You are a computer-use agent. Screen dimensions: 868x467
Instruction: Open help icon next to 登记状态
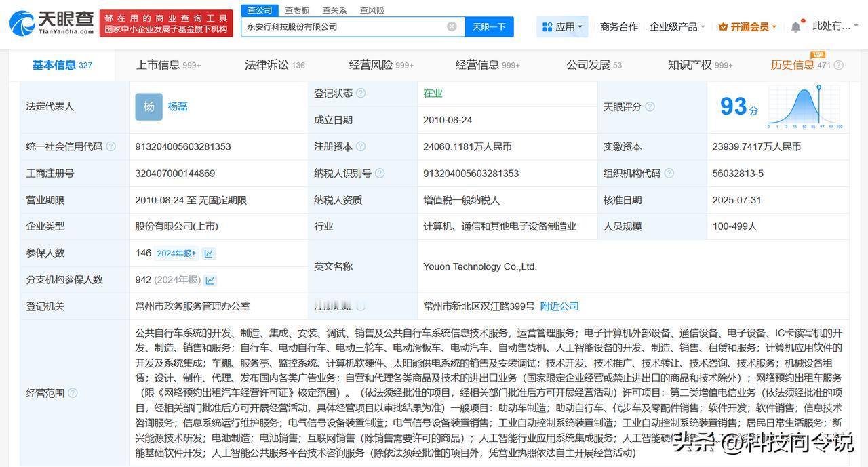pyautogui.click(x=361, y=93)
